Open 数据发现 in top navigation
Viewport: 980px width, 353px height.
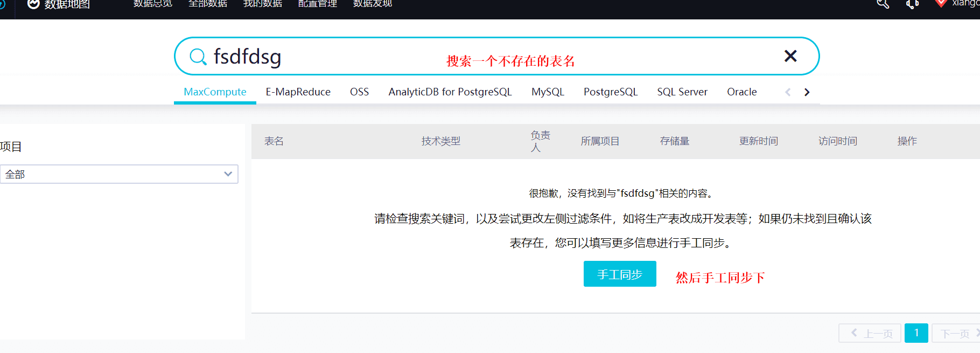coord(373,3)
